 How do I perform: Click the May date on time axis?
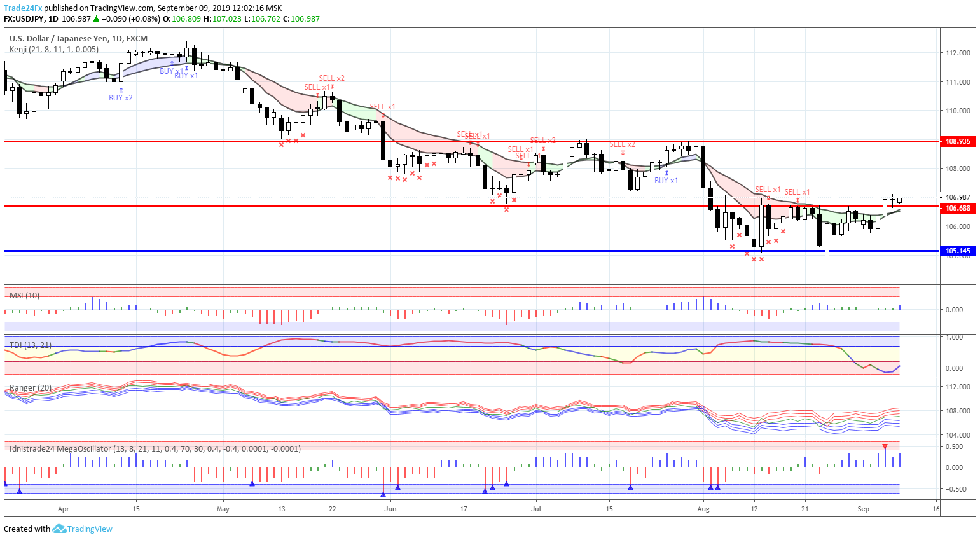tap(223, 509)
